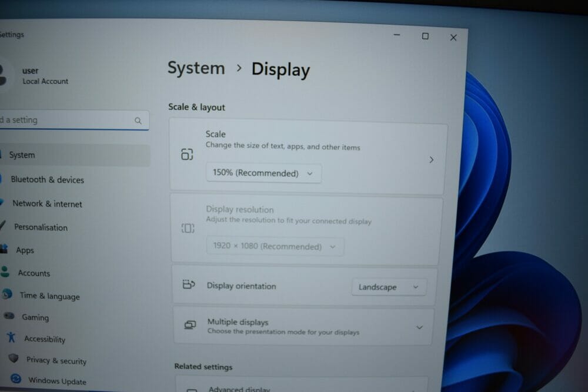This screenshot has width=588, height=392.
Task: Click the Privacy & security shield icon
Action: pos(14,358)
